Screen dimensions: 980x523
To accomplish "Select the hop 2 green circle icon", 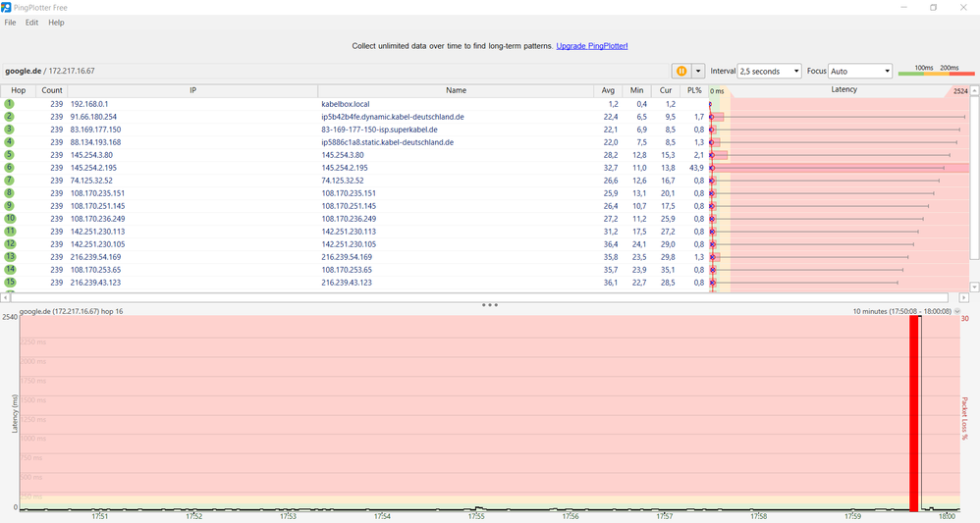I will (10, 117).
